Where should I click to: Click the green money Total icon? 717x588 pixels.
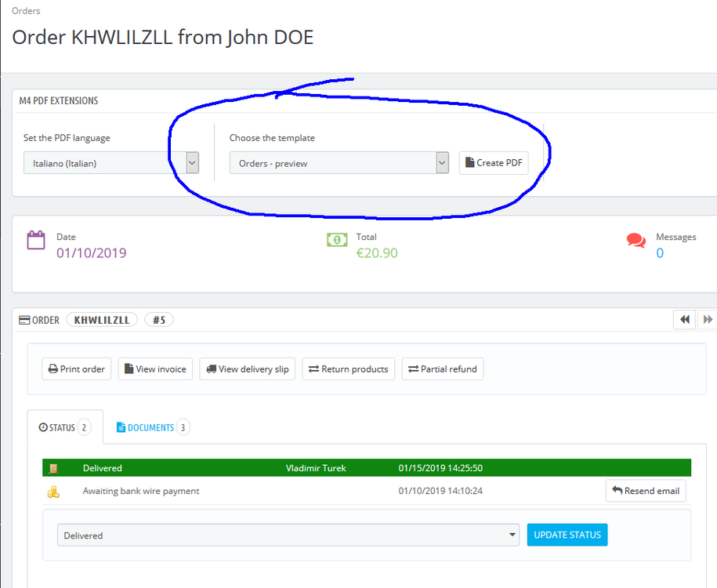pos(337,240)
